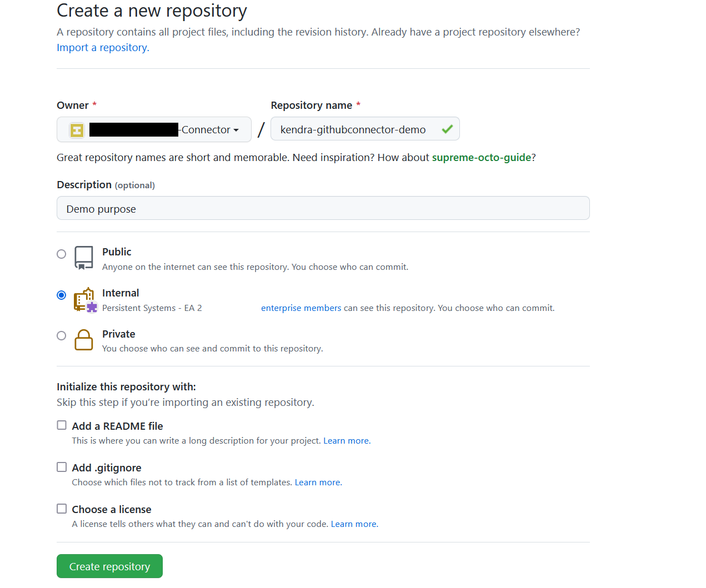Select the Internal visibility radio button
The width and height of the screenshot is (706, 588).
point(62,295)
